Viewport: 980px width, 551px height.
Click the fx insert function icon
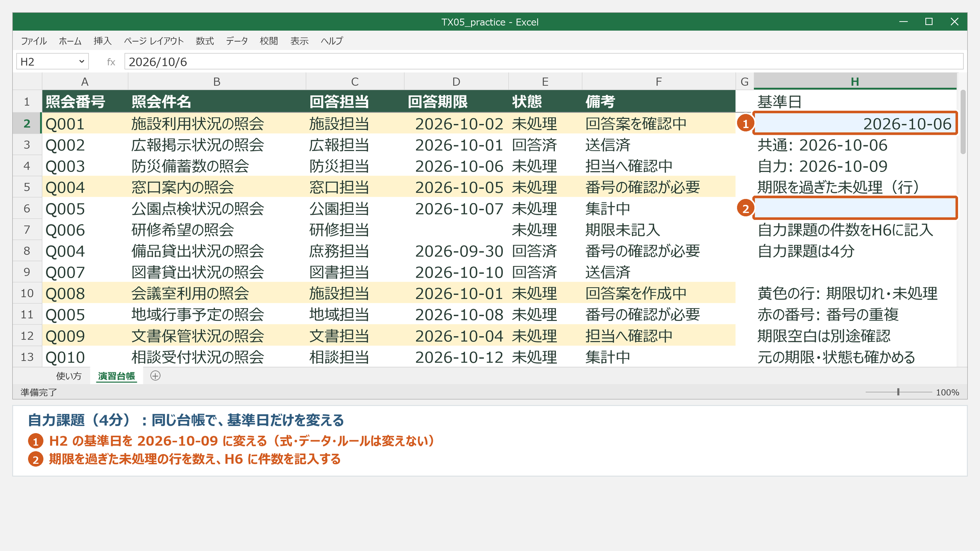[x=111, y=62]
